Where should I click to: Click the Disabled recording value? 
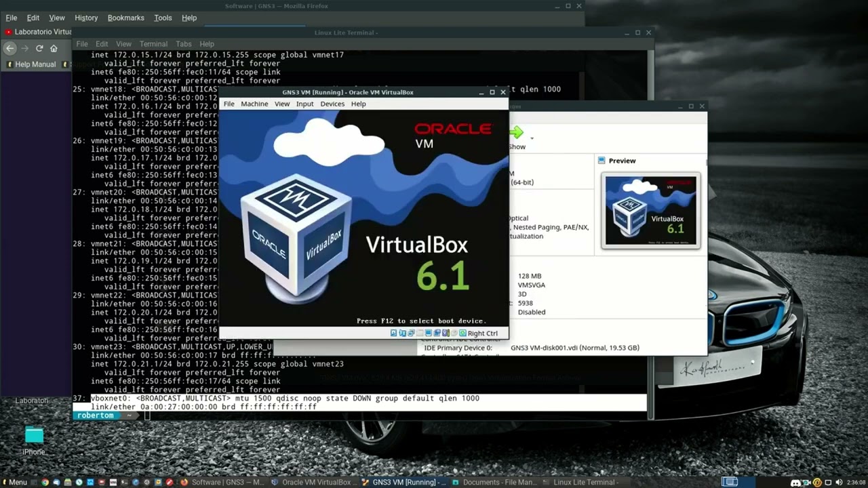(532, 312)
